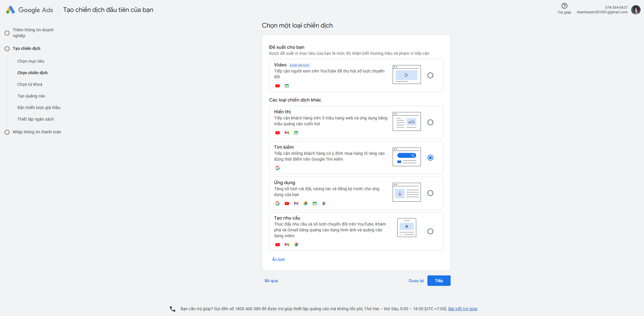Click the Tiếp button
Screen dimensions: 644x316
(439, 281)
